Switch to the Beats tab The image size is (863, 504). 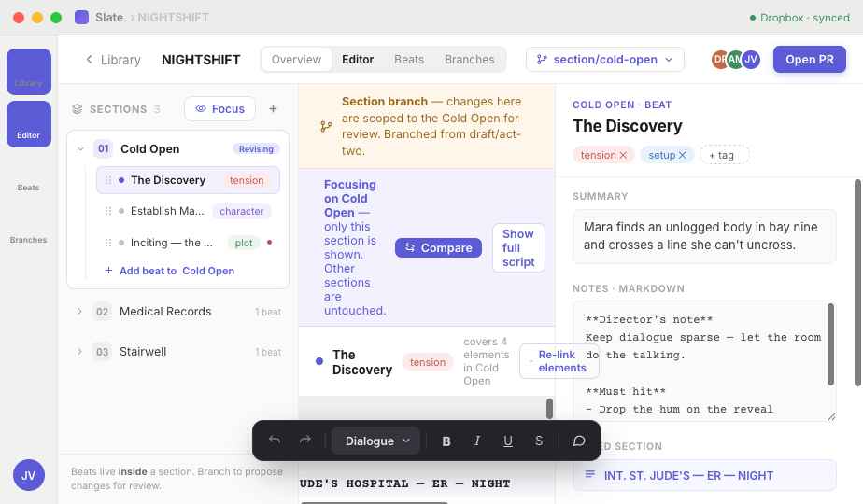pos(409,60)
